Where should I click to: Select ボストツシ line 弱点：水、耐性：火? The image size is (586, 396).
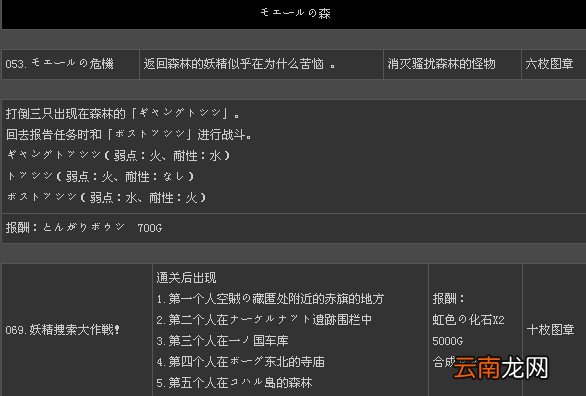coord(107,197)
